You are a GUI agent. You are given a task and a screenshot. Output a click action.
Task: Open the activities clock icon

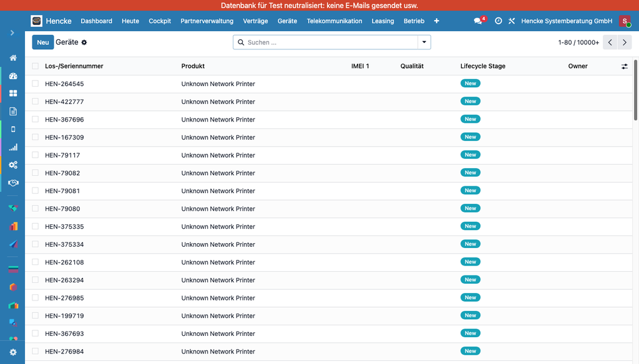[x=498, y=21]
